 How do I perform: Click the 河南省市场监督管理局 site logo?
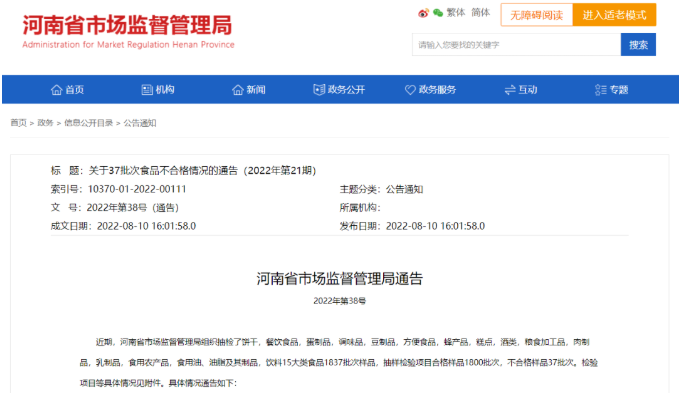128,31
